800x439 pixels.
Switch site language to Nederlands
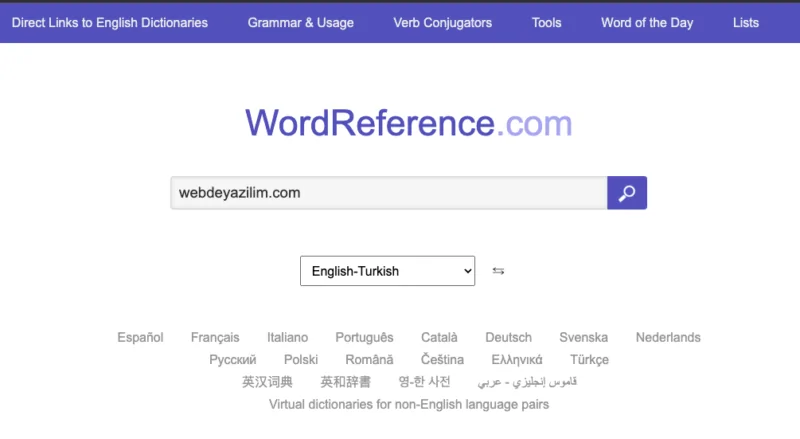pyautogui.click(x=668, y=337)
